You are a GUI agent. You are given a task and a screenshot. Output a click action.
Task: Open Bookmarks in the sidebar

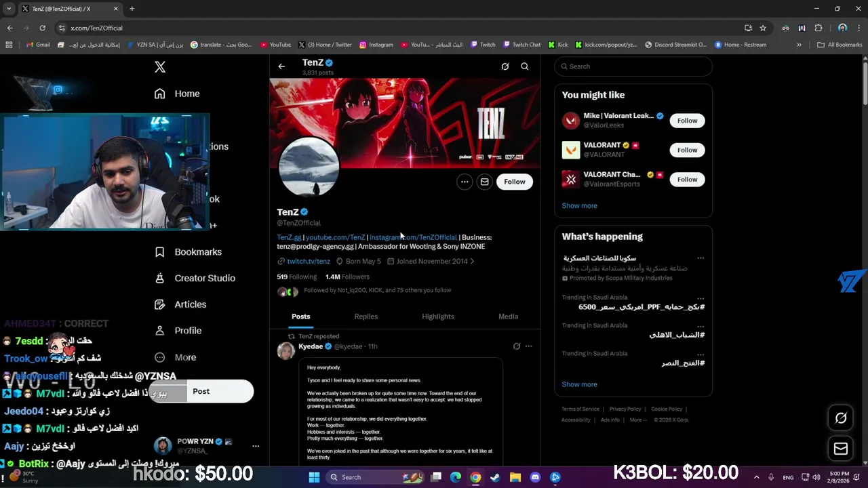click(188, 251)
